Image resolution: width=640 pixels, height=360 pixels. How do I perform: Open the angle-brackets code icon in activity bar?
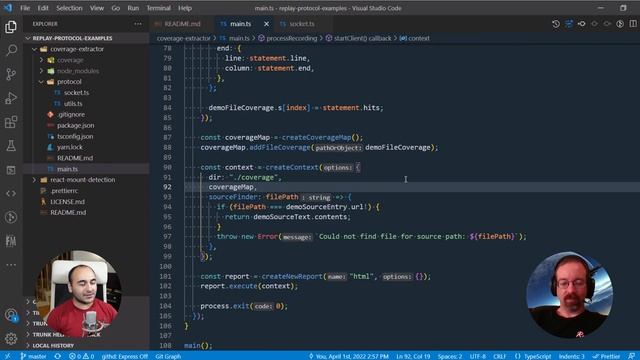(11, 193)
